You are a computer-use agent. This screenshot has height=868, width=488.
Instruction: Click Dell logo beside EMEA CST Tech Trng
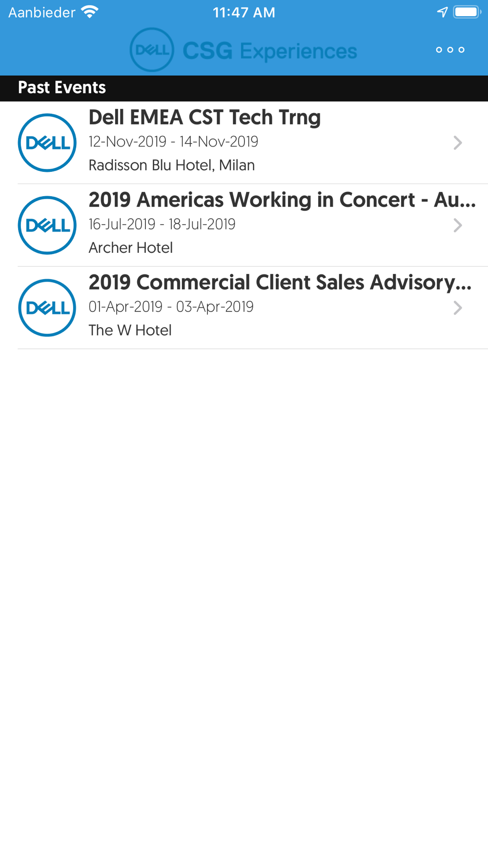pyautogui.click(x=47, y=143)
